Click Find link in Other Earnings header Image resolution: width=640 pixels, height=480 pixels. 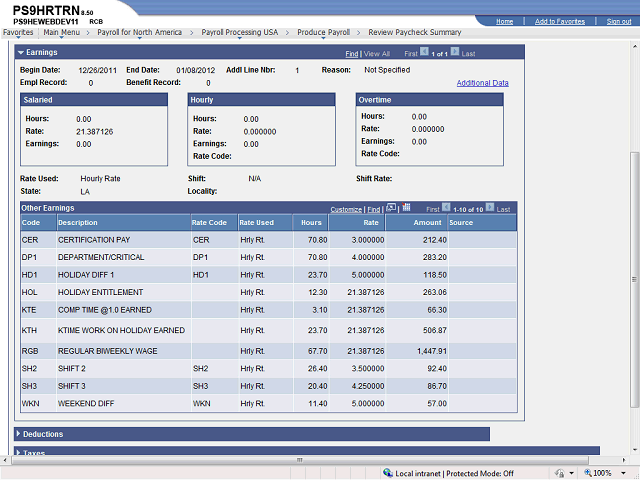click(x=373, y=209)
